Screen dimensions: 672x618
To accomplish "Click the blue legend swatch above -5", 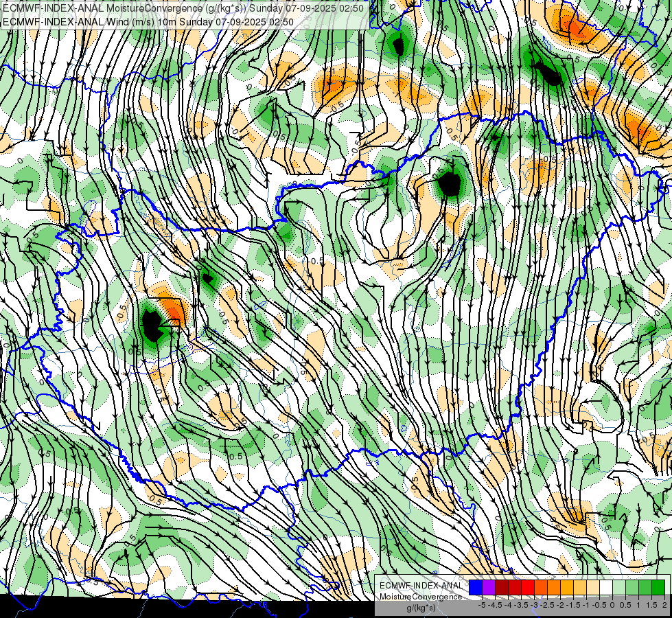I will 476,588.
